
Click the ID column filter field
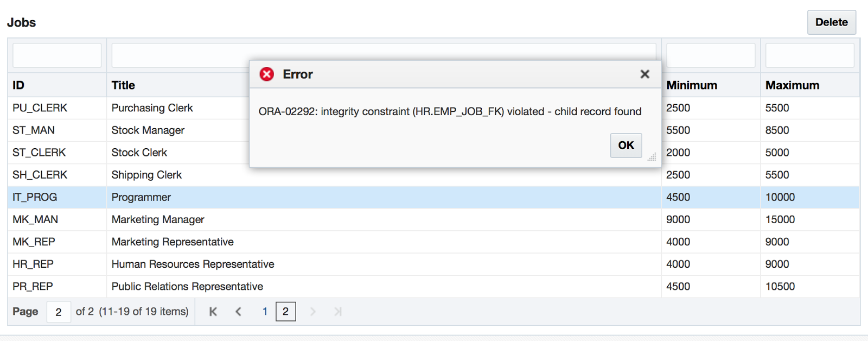(x=57, y=55)
